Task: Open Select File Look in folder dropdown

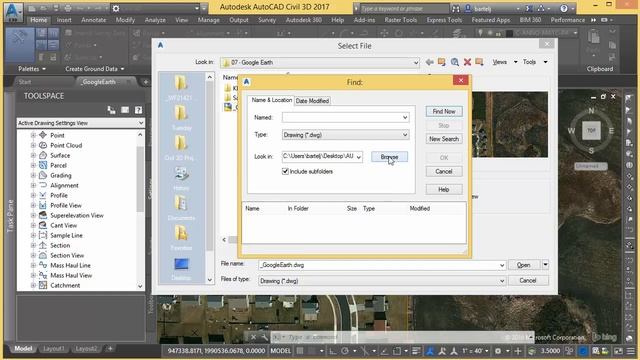Action: (416, 62)
